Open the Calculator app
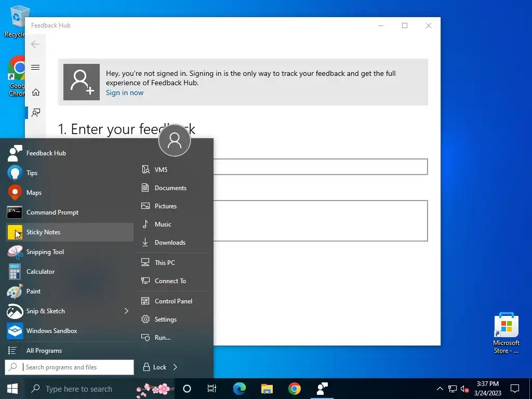The height and width of the screenshot is (399, 532). click(x=70, y=271)
